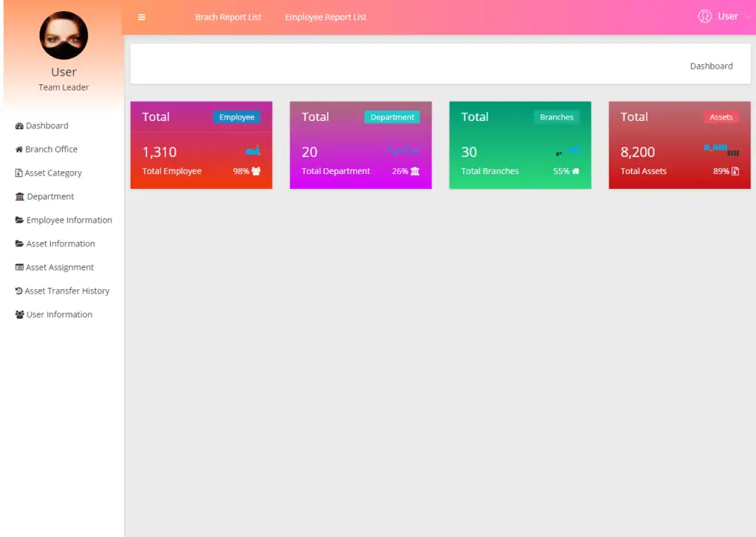Click the Total Assets label
Viewport: 756px width, 537px height.
click(x=643, y=171)
